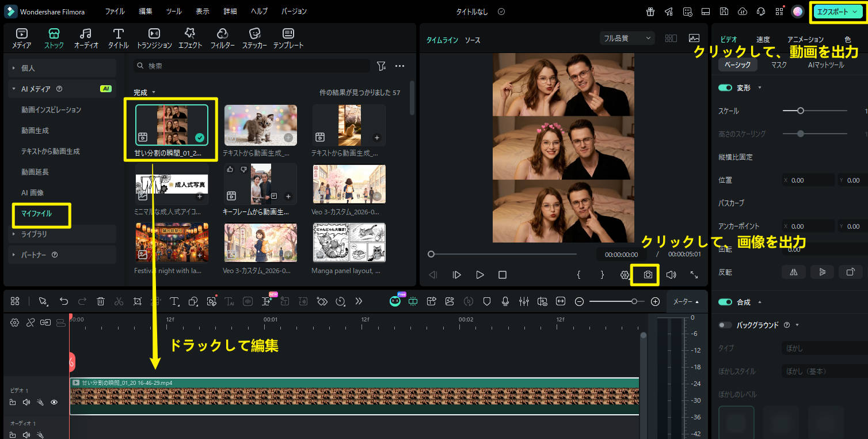Start a voiceover with the microphone icon
Image resolution: width=868 pixels, height=439 pixels.
click(x=505, y=301)
